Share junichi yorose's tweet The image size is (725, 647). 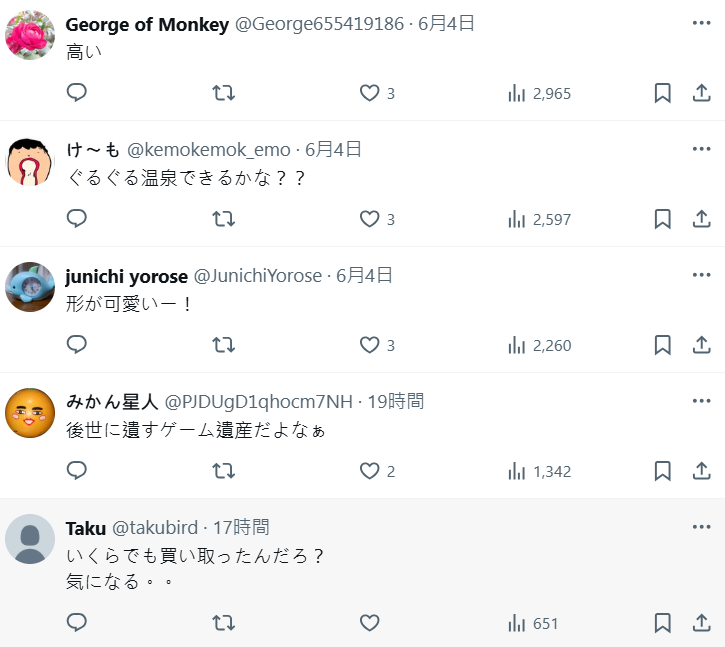[x=701, y=345]
